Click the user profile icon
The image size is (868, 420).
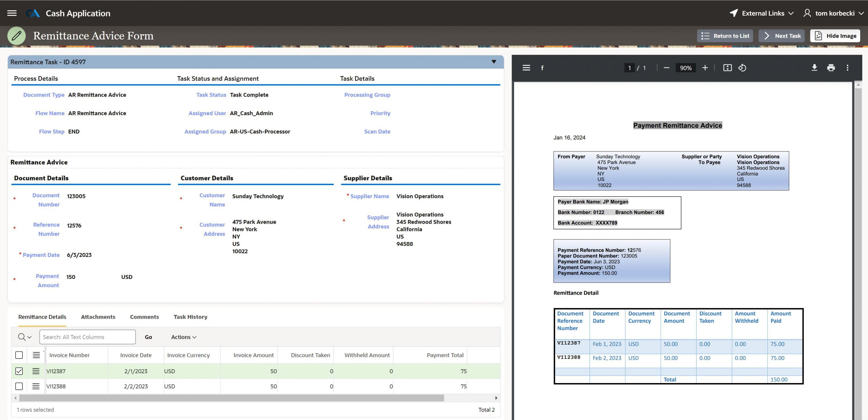807,13
